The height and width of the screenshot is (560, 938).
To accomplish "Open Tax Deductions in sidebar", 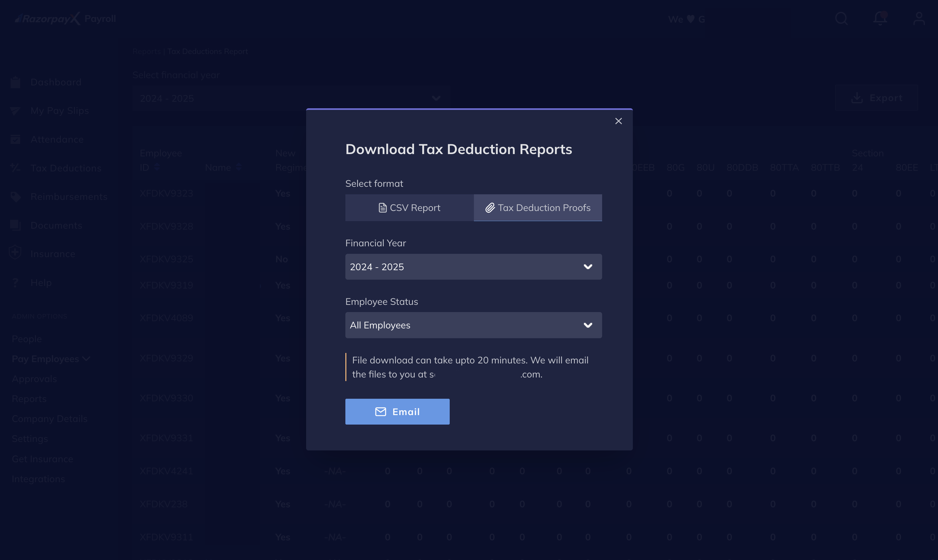I will click(66, 168).
